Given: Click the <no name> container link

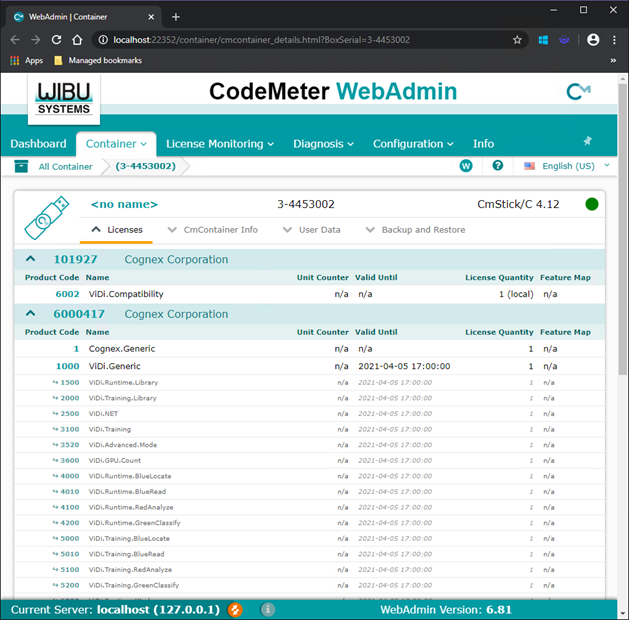Looking at the screenshot, I should tap(124, 204).
